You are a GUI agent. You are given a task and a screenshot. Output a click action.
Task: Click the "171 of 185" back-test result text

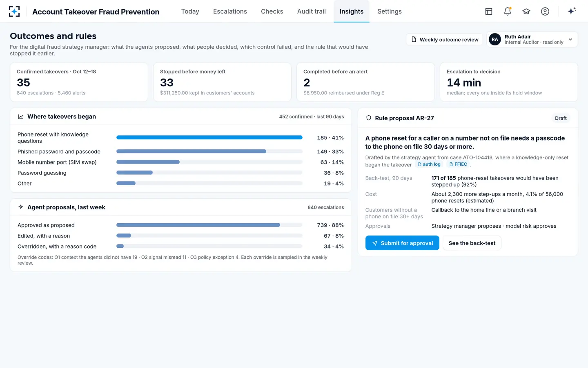pyautogui.click(x=443, y=178)
